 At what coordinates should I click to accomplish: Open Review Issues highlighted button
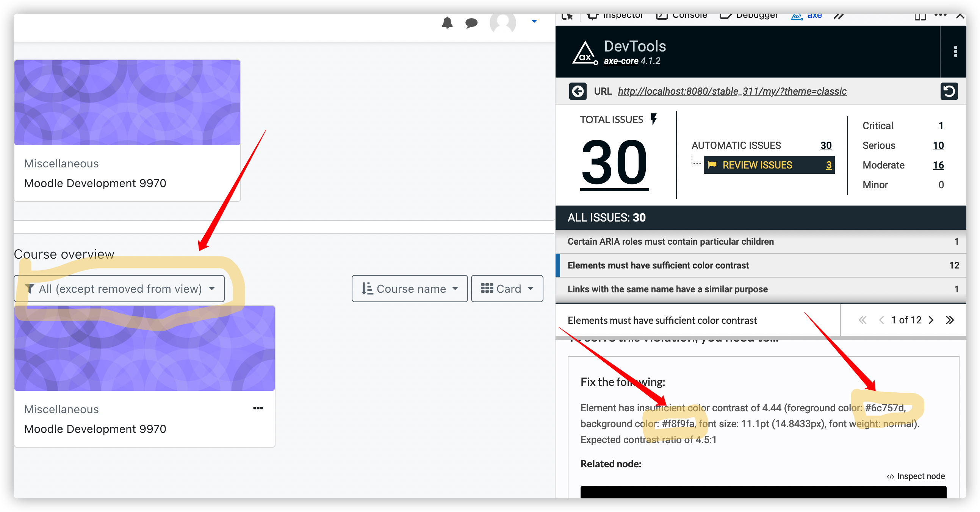[769, 165]
